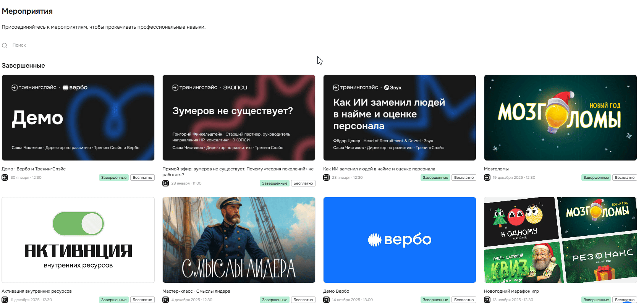Click the icon beside the 28 января date
This screenshot has height=303, width=644.
[166, 183]
